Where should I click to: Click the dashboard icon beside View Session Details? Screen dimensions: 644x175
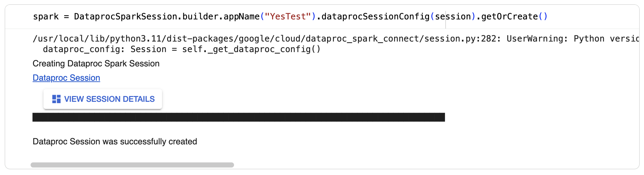point(56,99)
